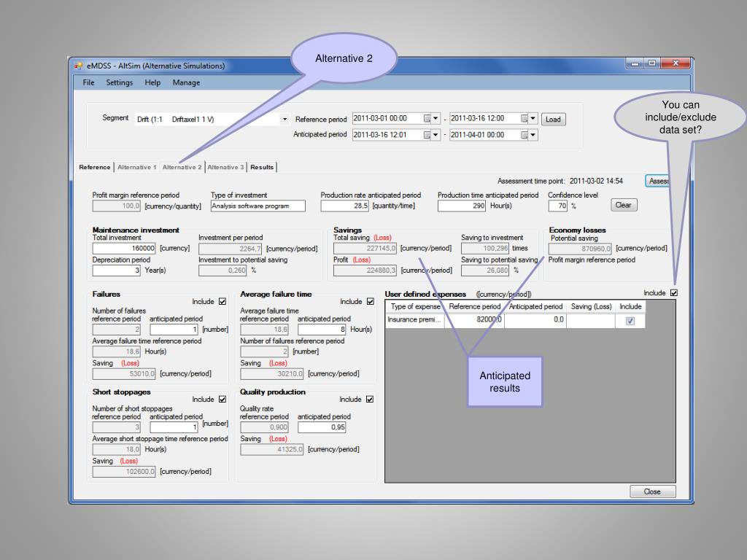Click the Quality production saving value 41325,0

(x=271, y=449)
